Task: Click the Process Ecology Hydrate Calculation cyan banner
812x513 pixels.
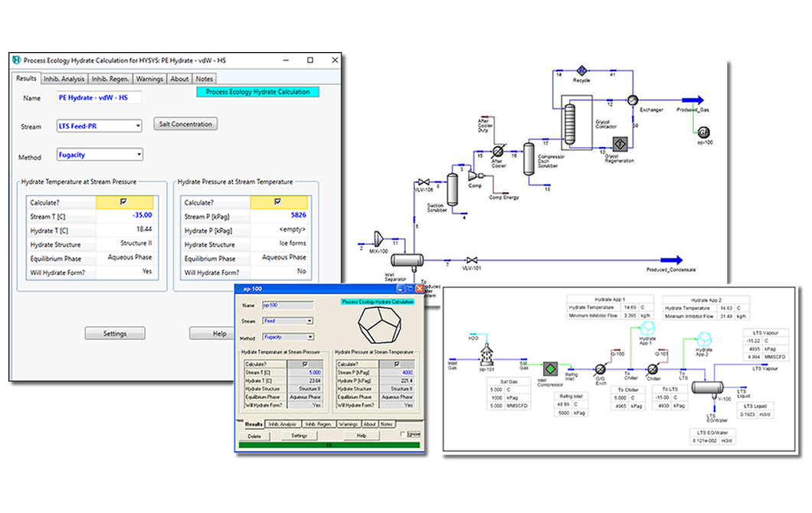Action: (258, 92)
